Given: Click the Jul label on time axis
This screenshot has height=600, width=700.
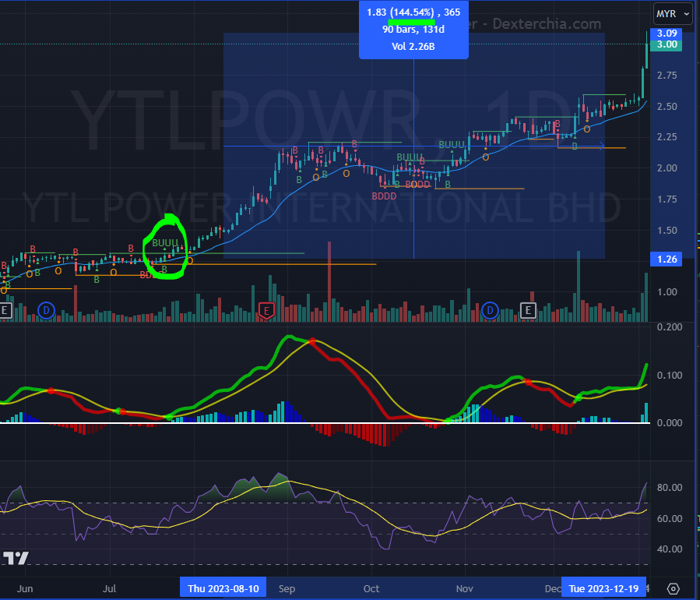Looking at the screenshot, I should [109, 589].
